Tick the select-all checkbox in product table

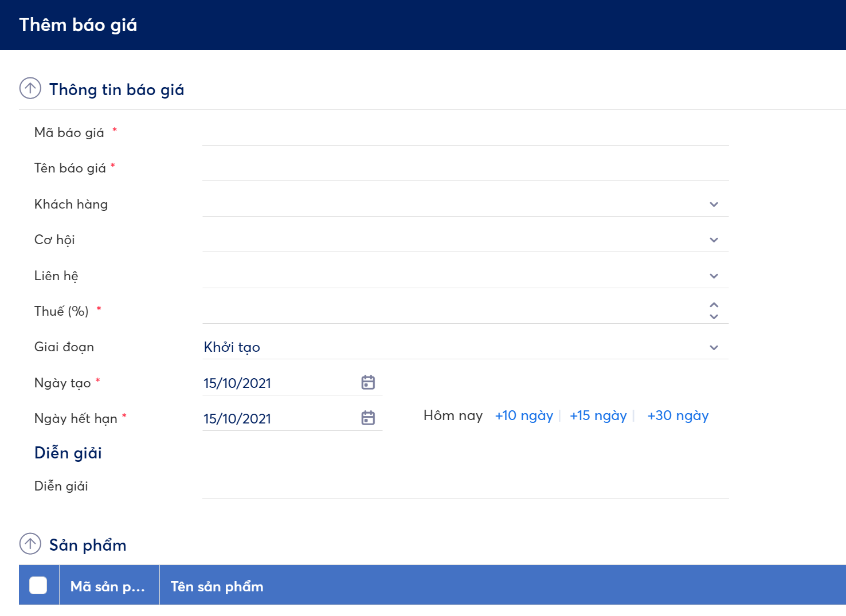[38, 585]
